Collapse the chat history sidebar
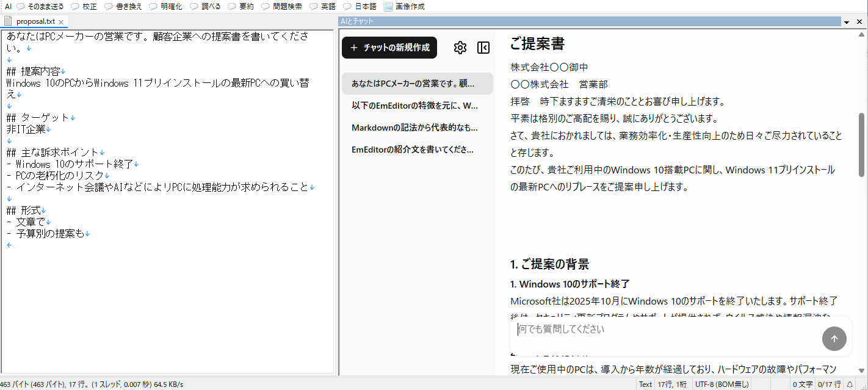The image size is (868, 390). [x=483, y=48]
